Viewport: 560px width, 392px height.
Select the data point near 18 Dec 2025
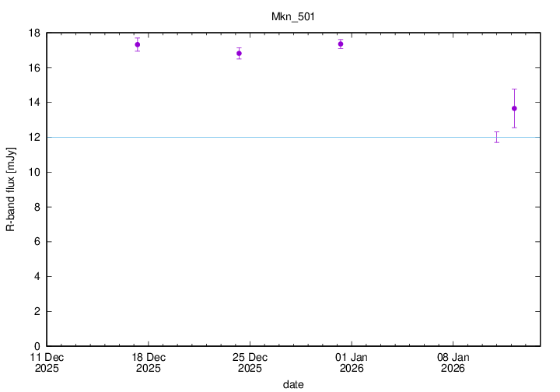[x=138, y=44]
